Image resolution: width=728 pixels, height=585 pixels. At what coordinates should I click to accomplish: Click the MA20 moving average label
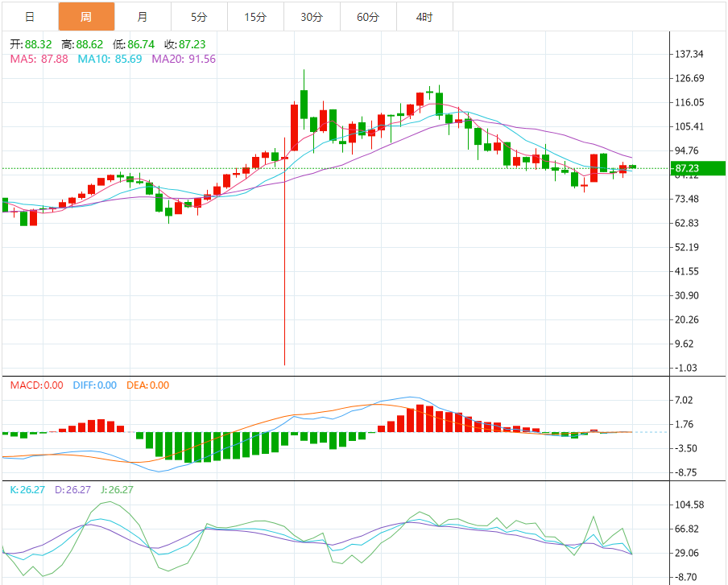pyautogui.click(x=184, y=59)
